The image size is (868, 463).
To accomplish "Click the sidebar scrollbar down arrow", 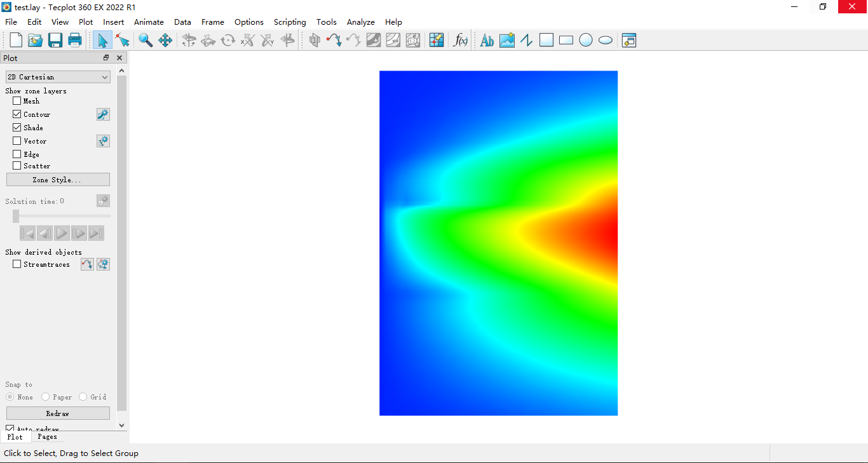I will 122,426.
